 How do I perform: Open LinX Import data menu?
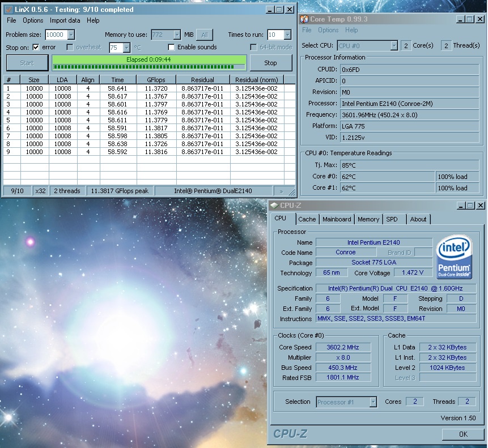click(65, 20)
